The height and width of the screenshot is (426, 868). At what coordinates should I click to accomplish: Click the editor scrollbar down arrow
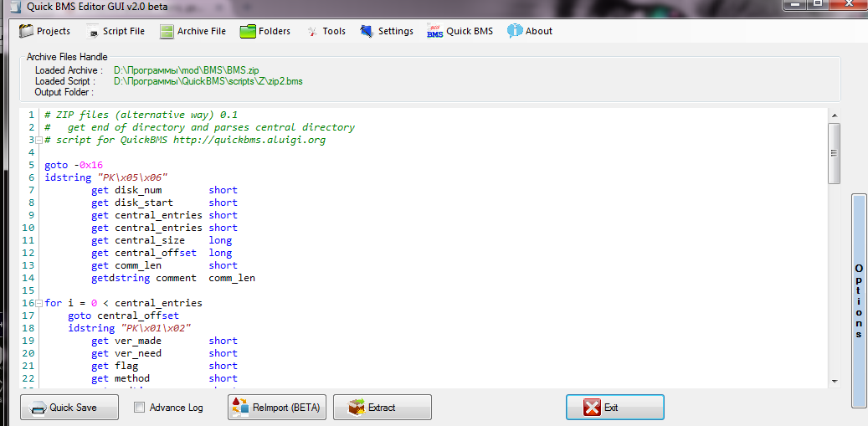tap(835, 381)
